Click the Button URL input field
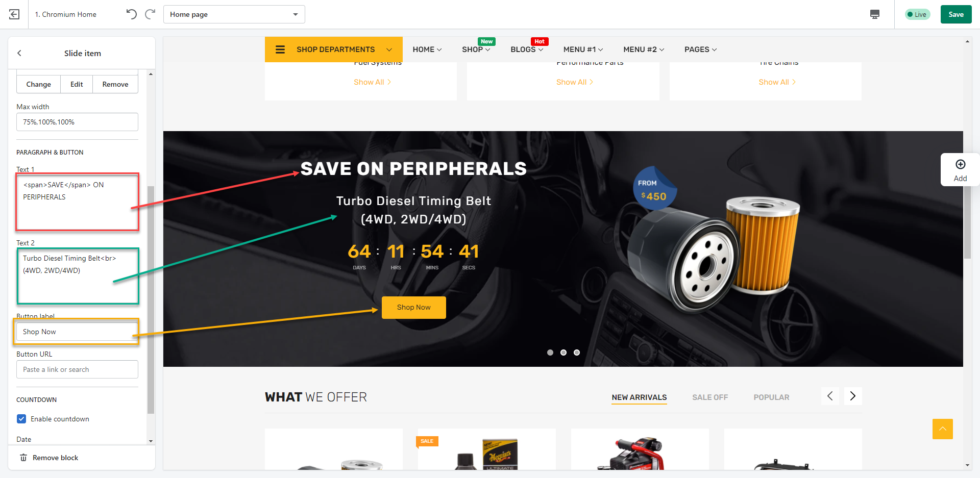980x478 pixels. (x=77, y=369)
